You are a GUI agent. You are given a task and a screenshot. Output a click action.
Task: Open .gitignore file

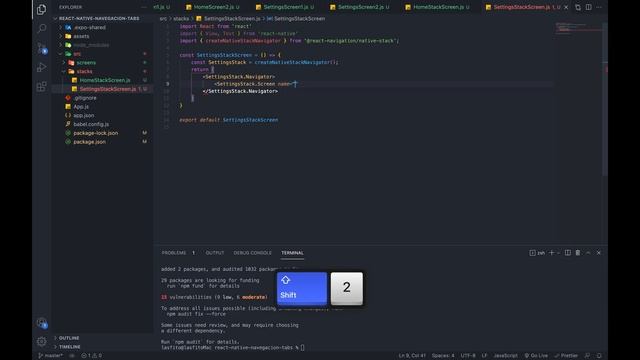point(85,98)
